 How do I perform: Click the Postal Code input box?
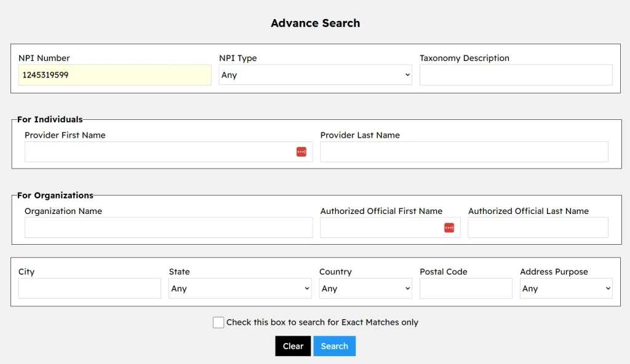466,288
